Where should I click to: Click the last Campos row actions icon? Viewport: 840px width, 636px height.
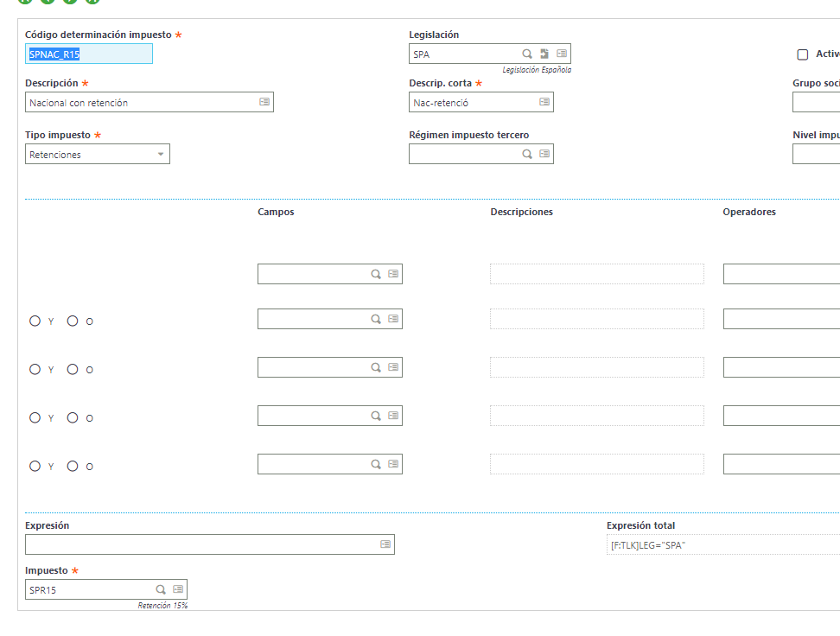pyautogui.click(x=393, y=464)
